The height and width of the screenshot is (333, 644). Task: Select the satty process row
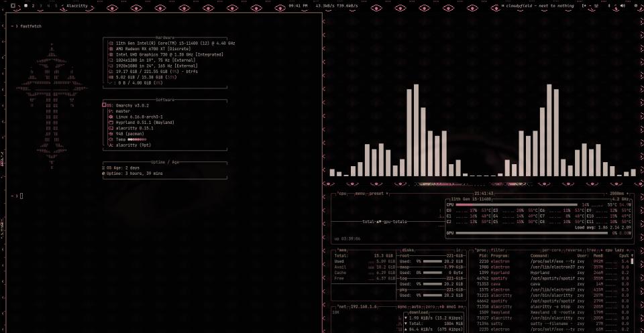click(x=552, y=324)
